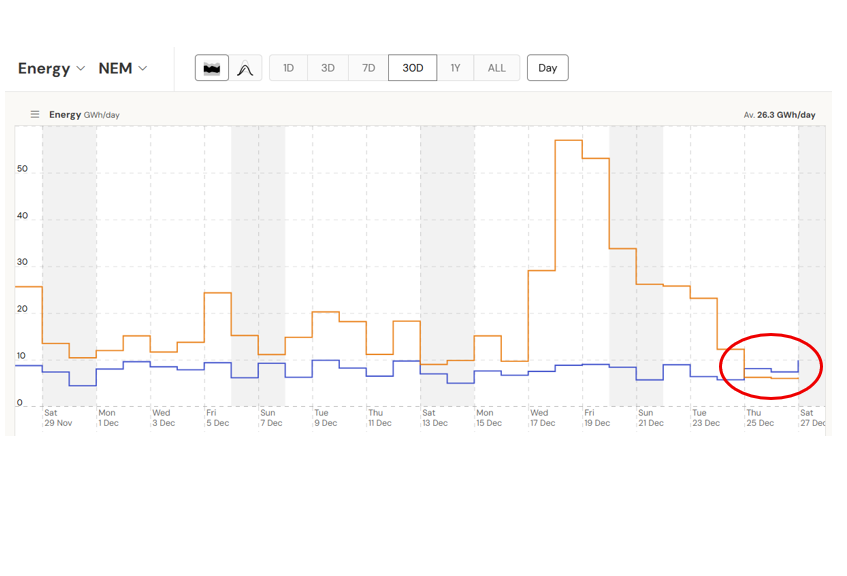This screenshot has width=847, height=576.
Task: Open the chart options hamburger menu
Action: click(35, 115)
